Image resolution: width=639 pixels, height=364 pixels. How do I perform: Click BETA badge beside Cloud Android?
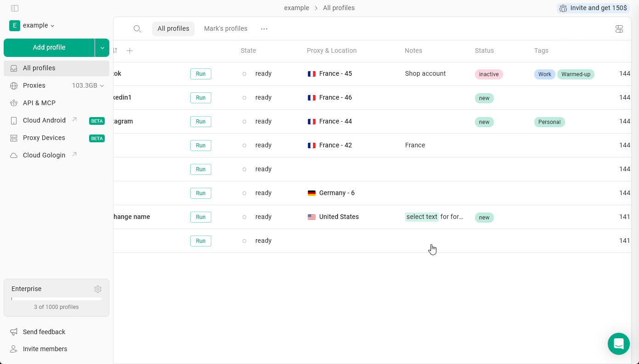(x=97, y=121)
